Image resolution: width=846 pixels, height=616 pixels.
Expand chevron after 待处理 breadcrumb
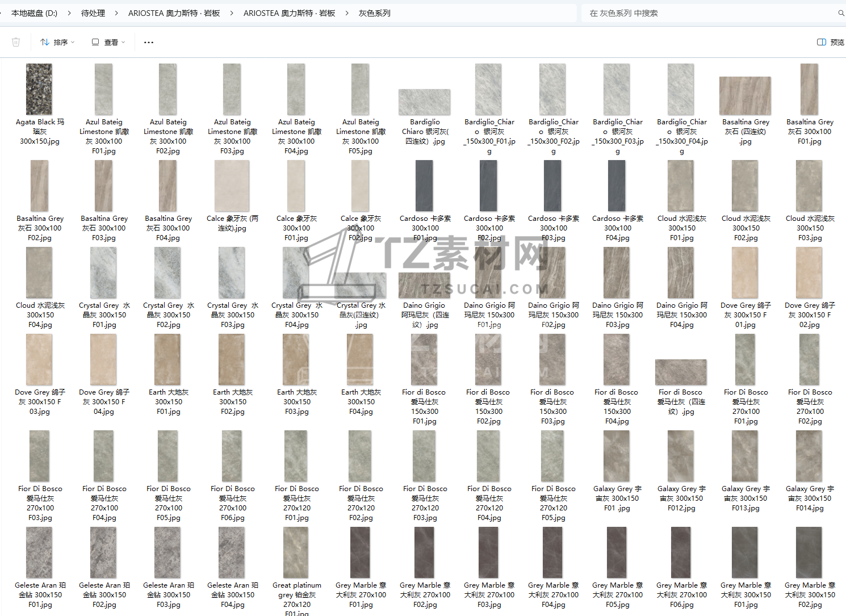116,13
